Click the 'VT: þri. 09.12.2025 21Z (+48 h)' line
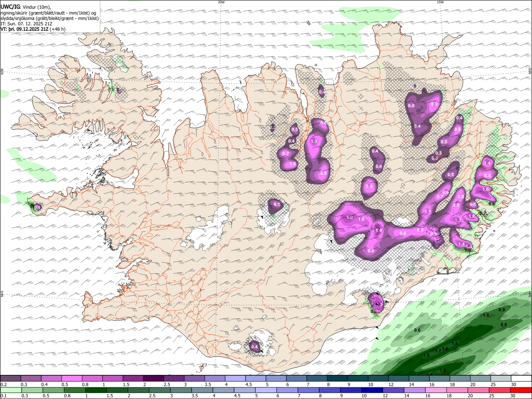The height and width of the screenshot is (399, 532). click(33, 29)
